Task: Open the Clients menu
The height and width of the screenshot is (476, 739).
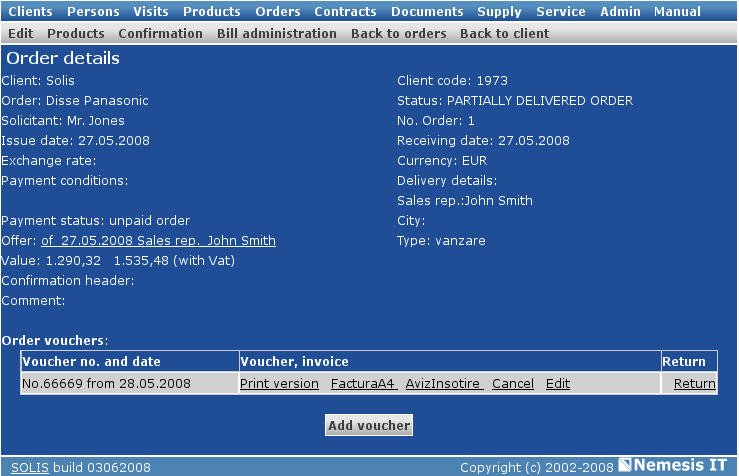Action: 30,11
